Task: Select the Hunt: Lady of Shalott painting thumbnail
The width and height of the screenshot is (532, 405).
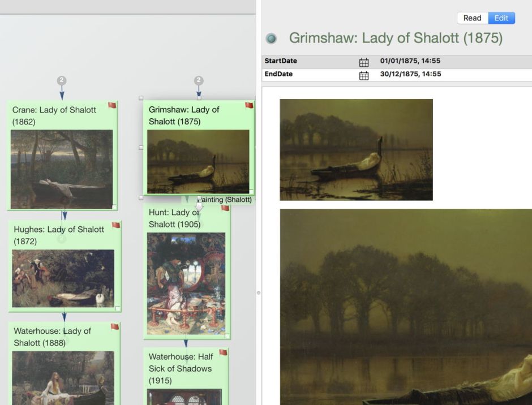Action: (186, 283)
